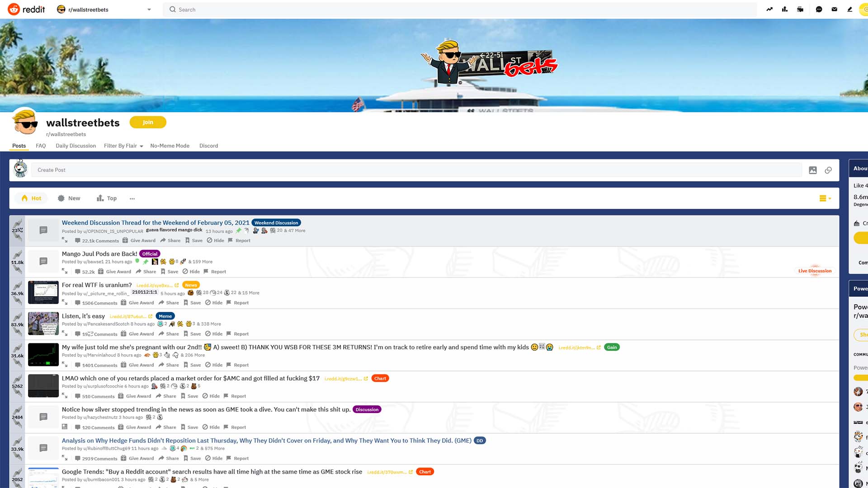Open the coins icon in header
868x488 pixels.
point(864,9)
